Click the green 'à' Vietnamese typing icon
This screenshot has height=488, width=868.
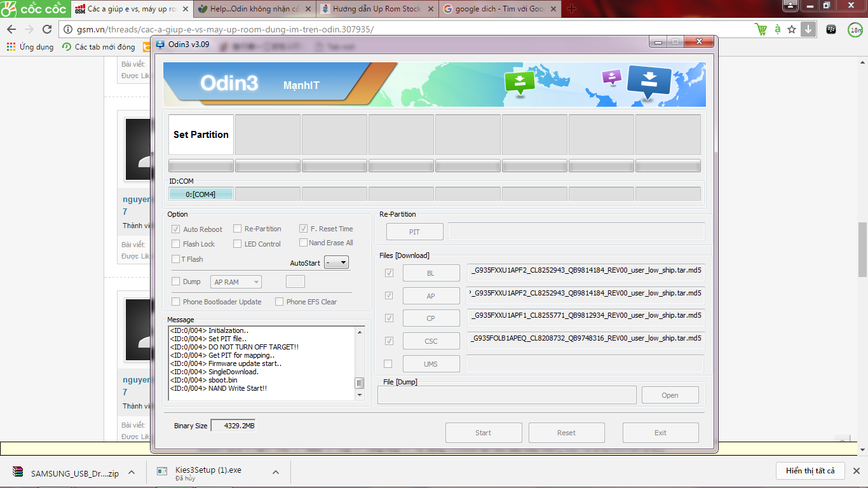point(777,29)
